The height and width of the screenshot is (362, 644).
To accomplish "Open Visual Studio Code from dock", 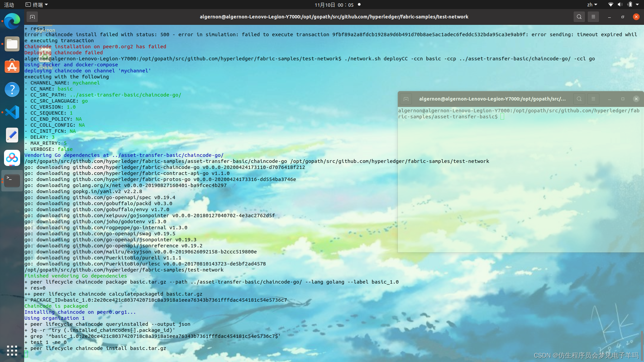I will 12,112.
